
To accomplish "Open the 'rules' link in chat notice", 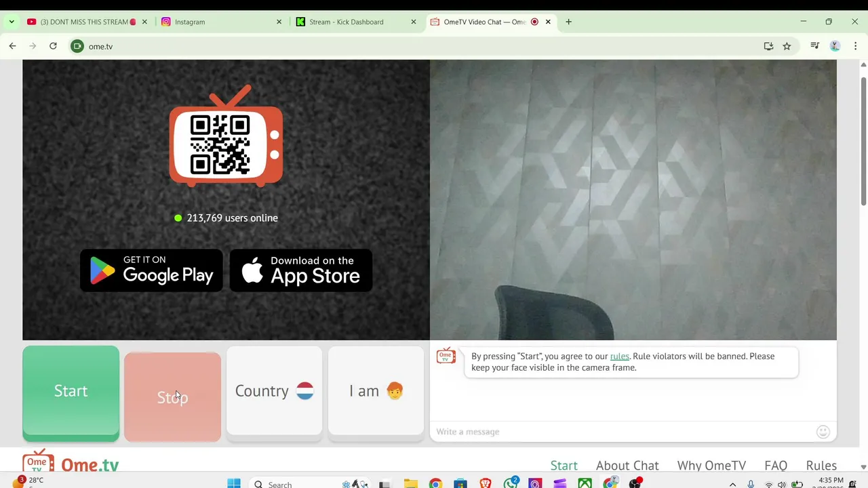I will [x=619, y=357].
